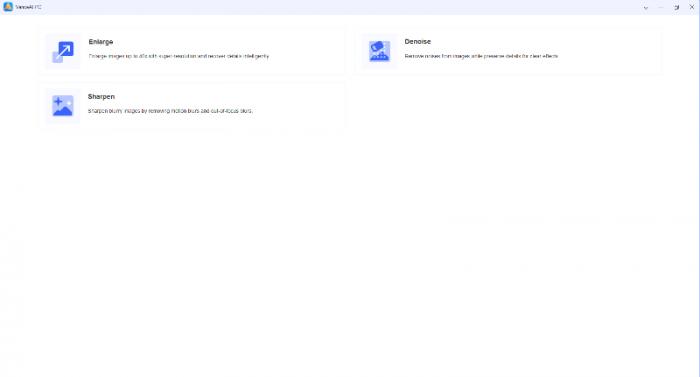Screen dimensions: 700x377
Task: Click the Enlarge diagonal arrow icon
Action: click(x=63, y=51)
